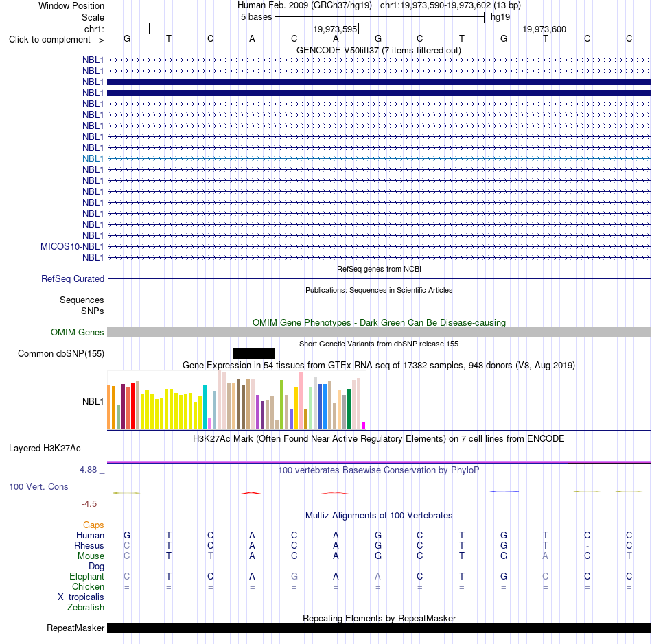This screenshot has height=644, width=652.
Task: Click the Common dbSNP(155) track label
Action: [60, 354]
